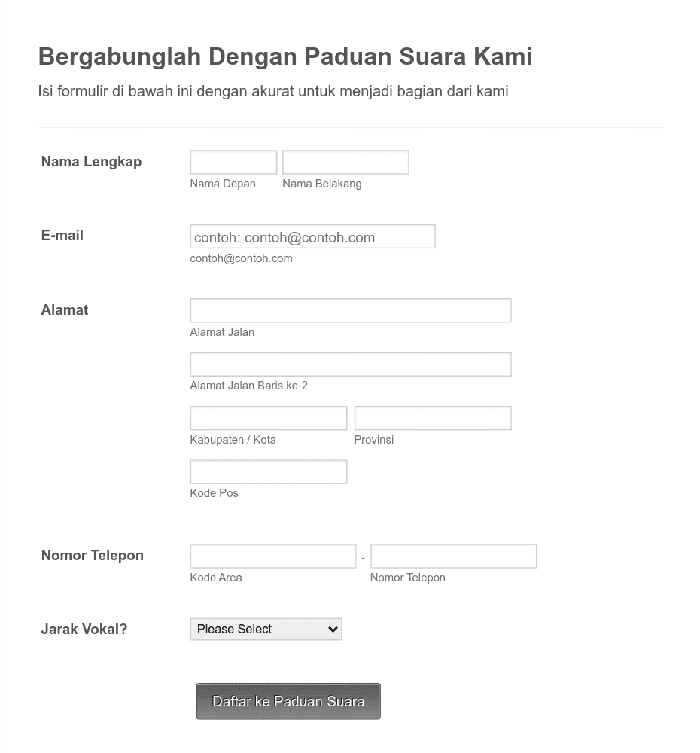
Task: Focus the Kode Area phone field
Action: pos(273,556)
